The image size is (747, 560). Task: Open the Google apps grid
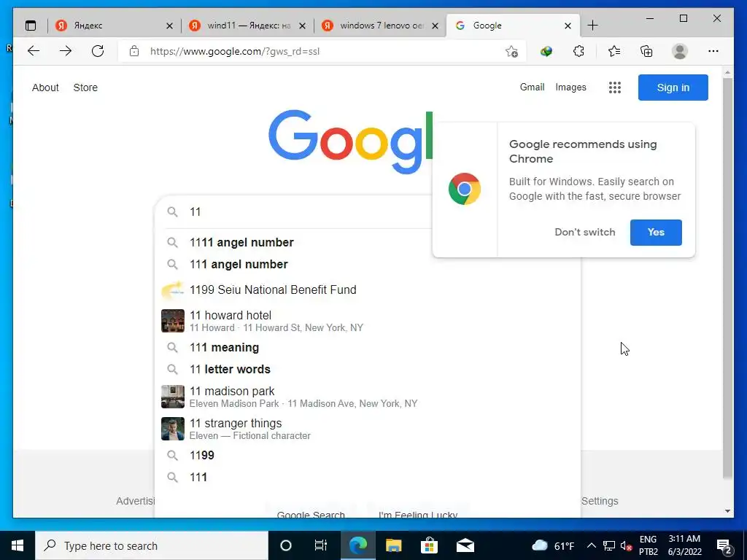(614, 87)
